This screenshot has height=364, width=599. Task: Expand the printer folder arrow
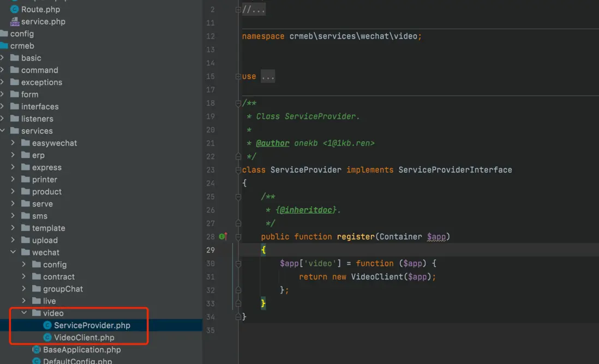13,179
